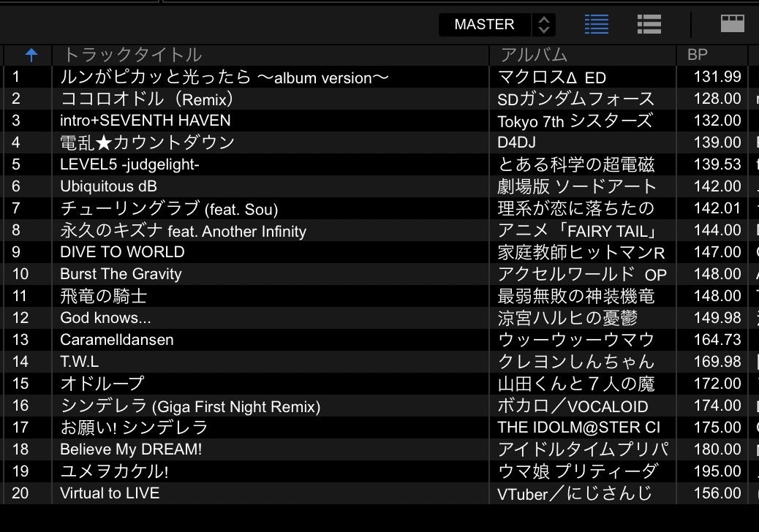Click album cell アイドルタイムプリパ
This screenshot has height=532, width=759.
[584, 449]
